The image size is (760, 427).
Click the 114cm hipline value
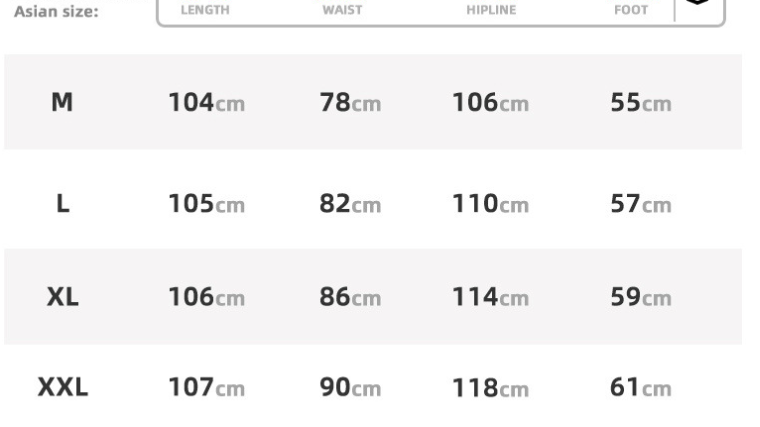[x=490, y=297]
